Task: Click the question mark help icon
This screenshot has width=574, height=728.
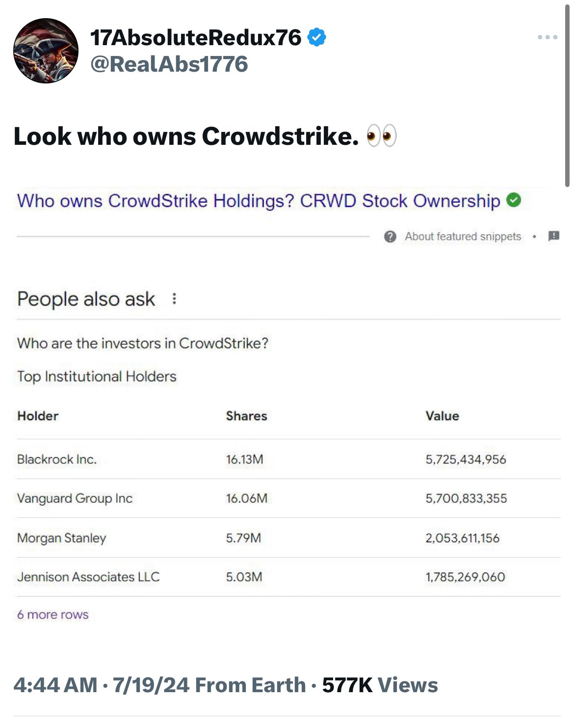Action: [390, 237]
